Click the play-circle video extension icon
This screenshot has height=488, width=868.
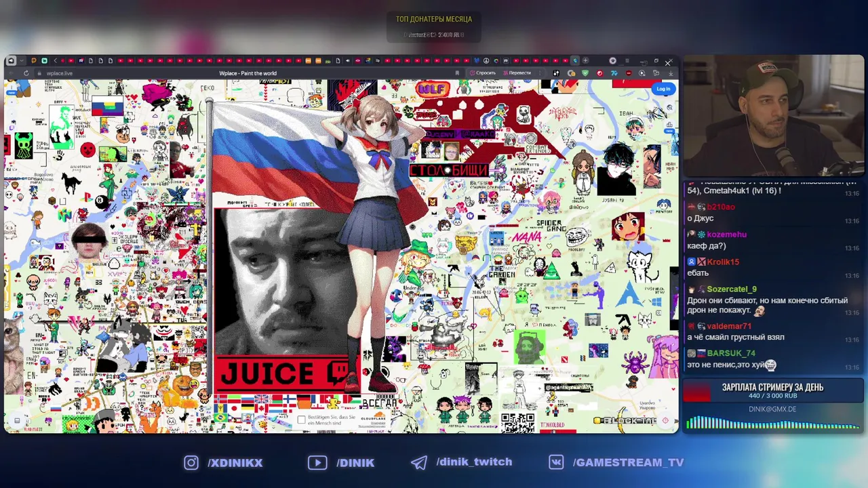[x=642, y=73]
